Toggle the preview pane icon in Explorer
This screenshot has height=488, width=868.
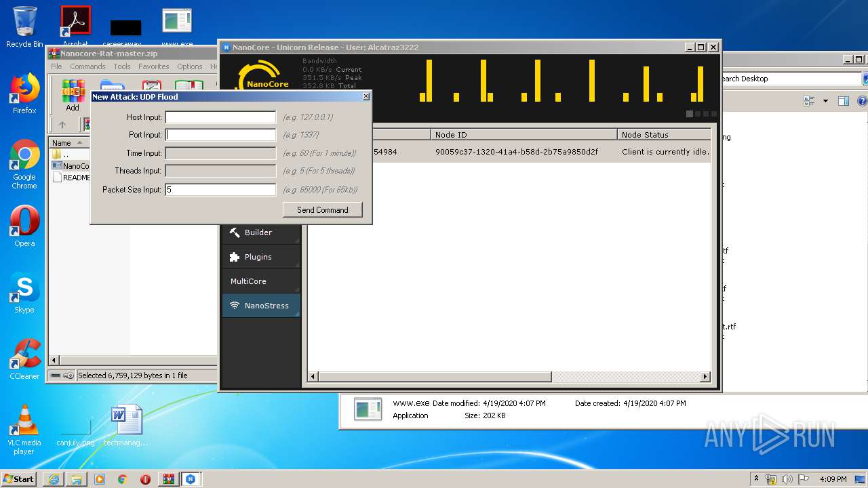[844, 101]
